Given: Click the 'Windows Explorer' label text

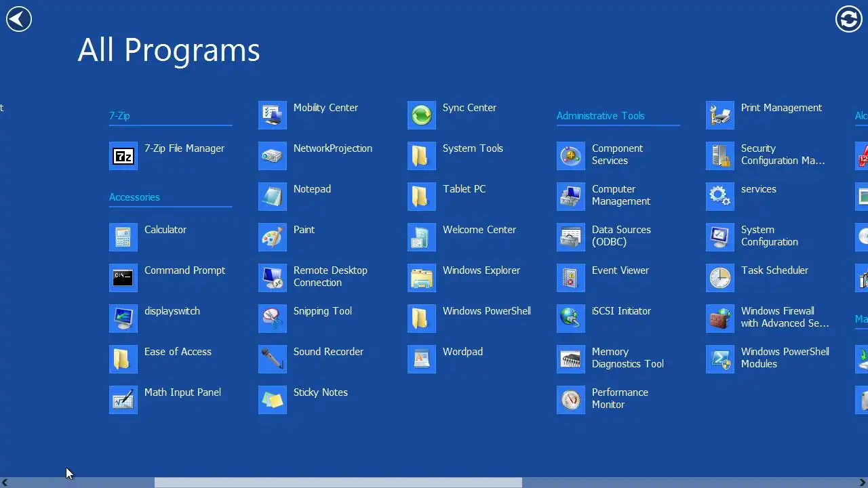Looking at the screenshot, I should coord(481,270).
